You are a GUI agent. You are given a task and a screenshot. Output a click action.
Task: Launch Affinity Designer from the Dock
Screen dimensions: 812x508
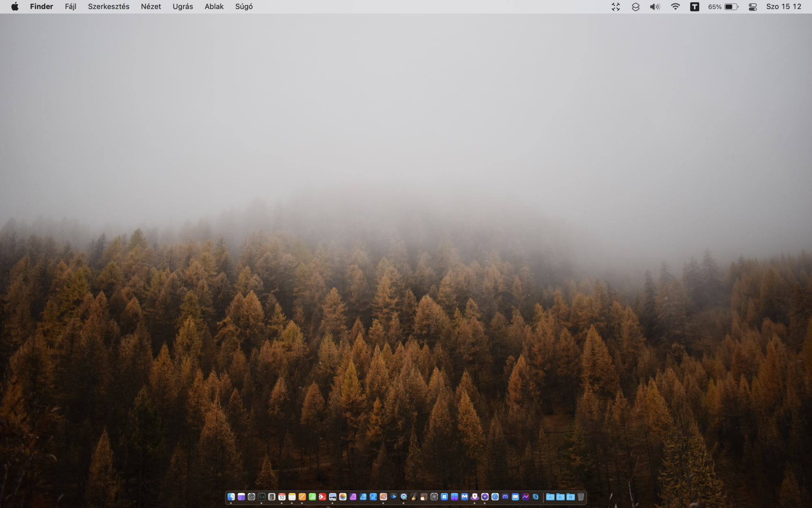[363, 497]
